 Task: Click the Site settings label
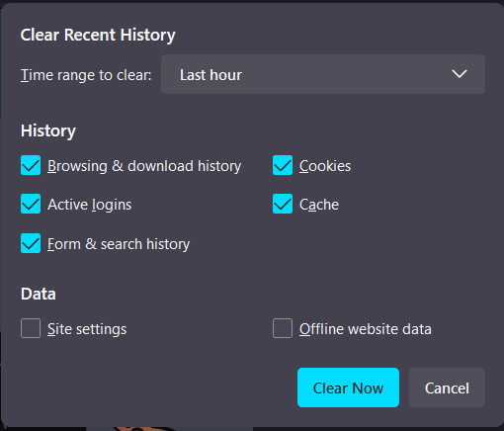(87, 329)
